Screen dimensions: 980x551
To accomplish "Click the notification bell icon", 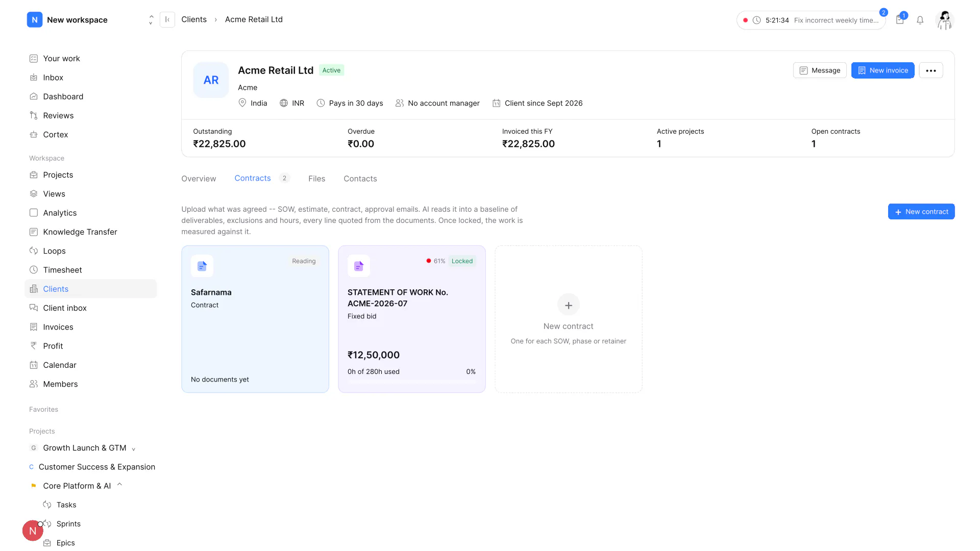I will [x=920, y=20].
